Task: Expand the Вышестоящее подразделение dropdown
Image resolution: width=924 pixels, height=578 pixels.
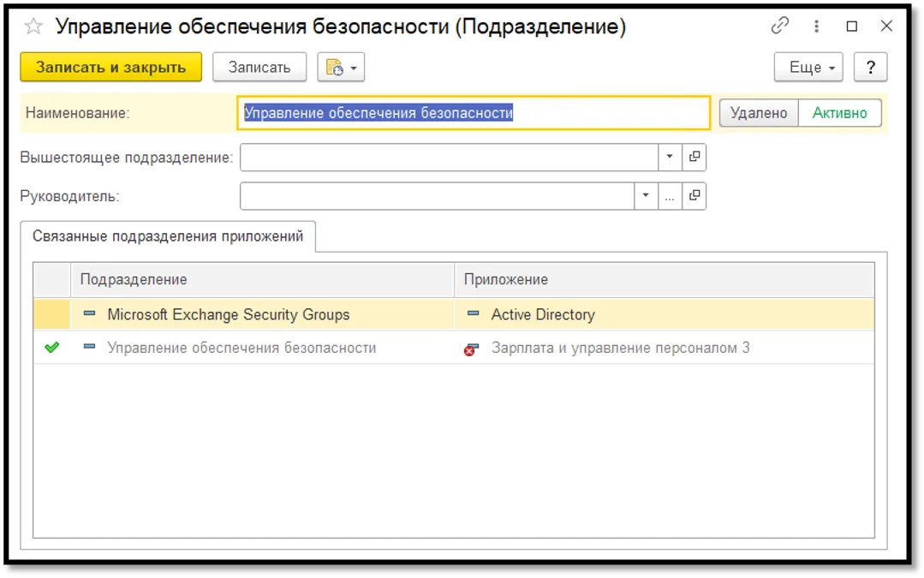Action: [x=671, y=158]
